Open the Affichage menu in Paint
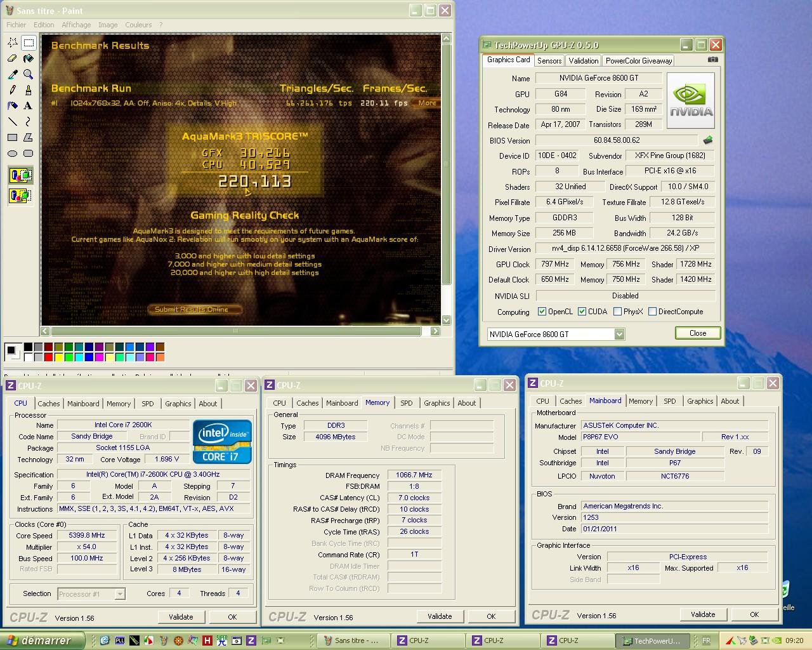The width and height of the screenshot is (812, 650). tap(76, 25)
